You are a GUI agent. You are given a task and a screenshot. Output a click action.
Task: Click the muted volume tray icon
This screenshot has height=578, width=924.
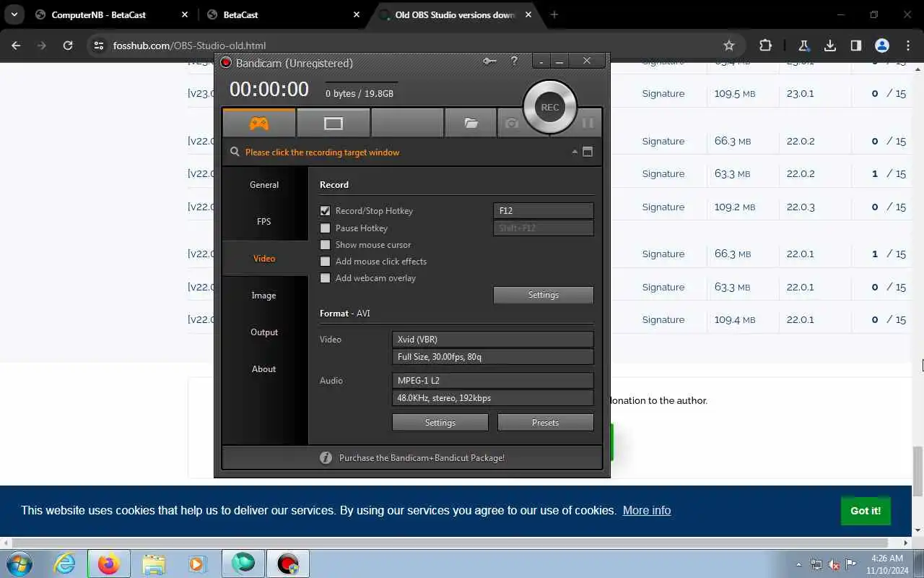point(834,564)
